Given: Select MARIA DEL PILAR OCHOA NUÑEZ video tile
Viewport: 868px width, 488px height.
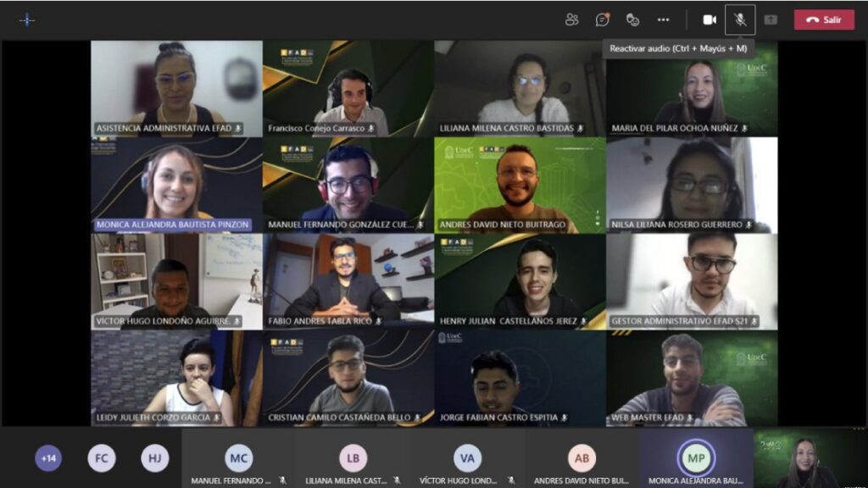Looking at the screenshot, I should 692,88.
